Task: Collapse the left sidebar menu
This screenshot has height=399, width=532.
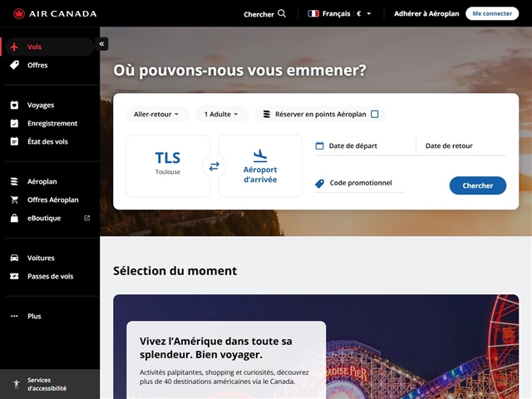Action: point(102,44)
